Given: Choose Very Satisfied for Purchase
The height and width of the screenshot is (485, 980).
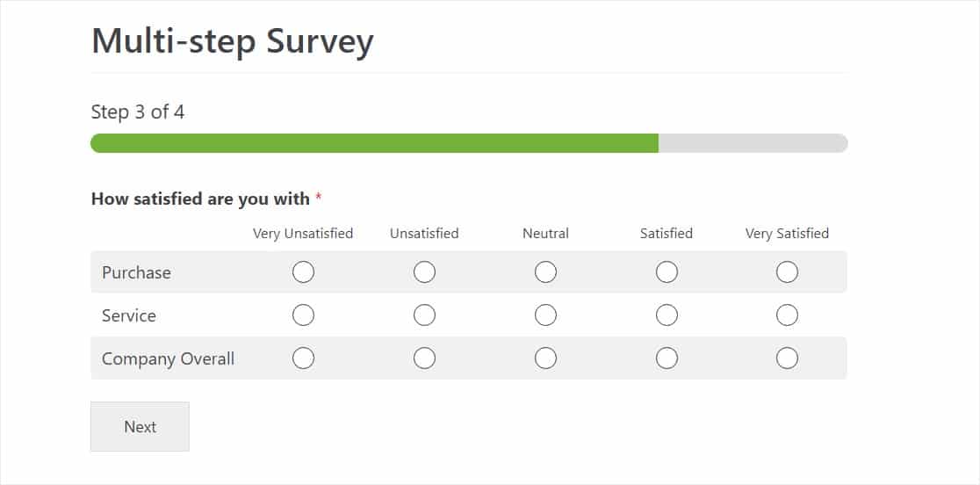Looking at the screenshot, I should coord(787,272).
